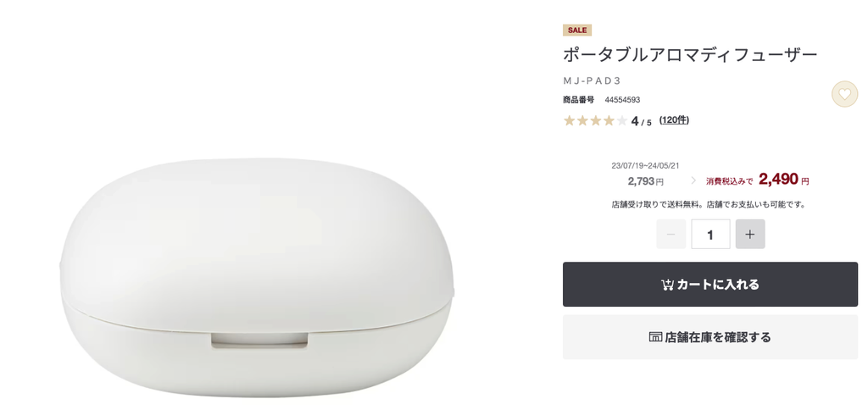Select the second rating star
The image size is (868, 410).
coord(582,120)
